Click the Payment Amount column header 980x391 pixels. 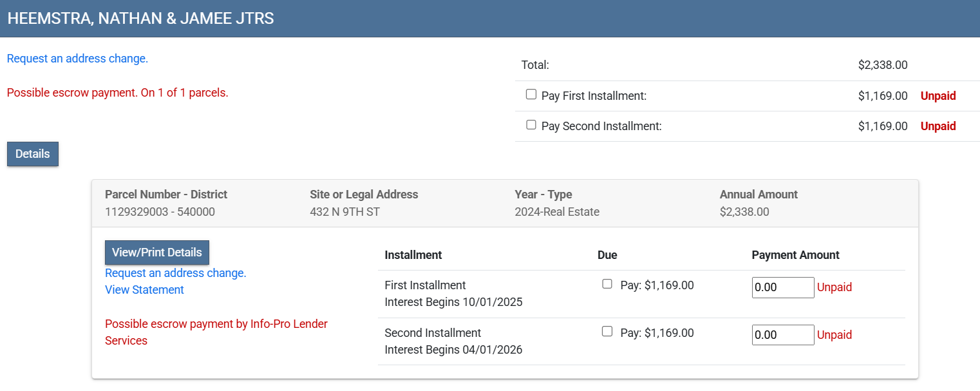click(x=795, y=255)
